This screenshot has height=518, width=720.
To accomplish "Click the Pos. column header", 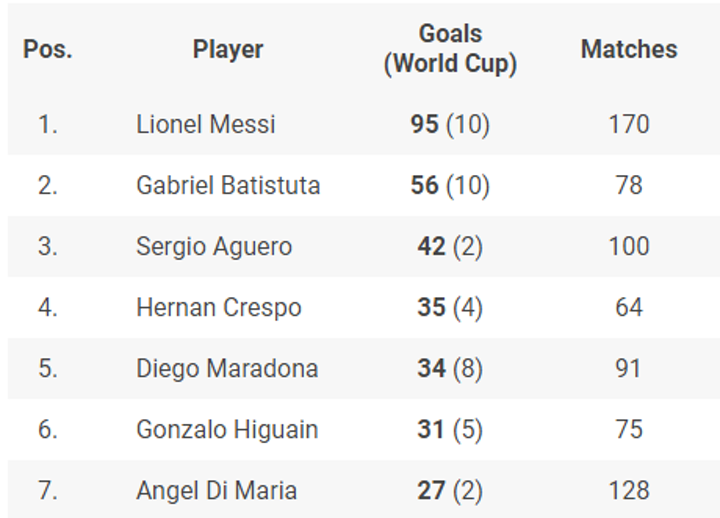I will coord(48,49).
